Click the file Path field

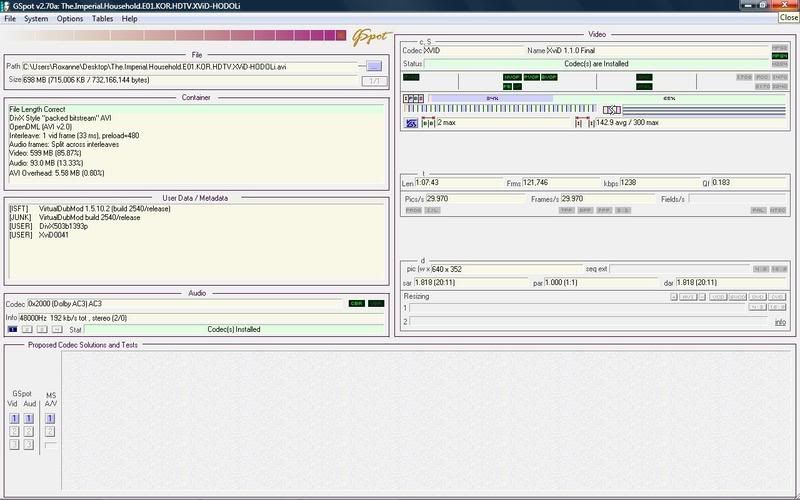(x=190, y=67)
